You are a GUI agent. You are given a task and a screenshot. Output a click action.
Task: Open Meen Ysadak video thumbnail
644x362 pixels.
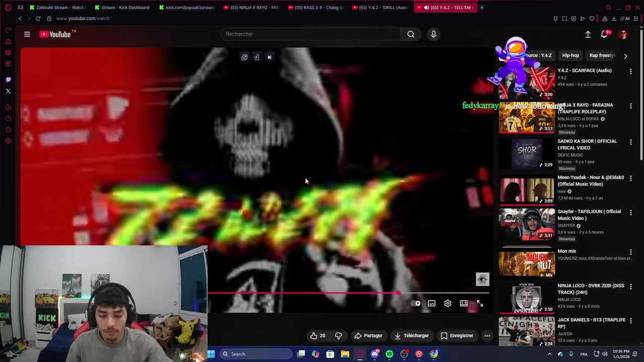[x=527, y=190]
